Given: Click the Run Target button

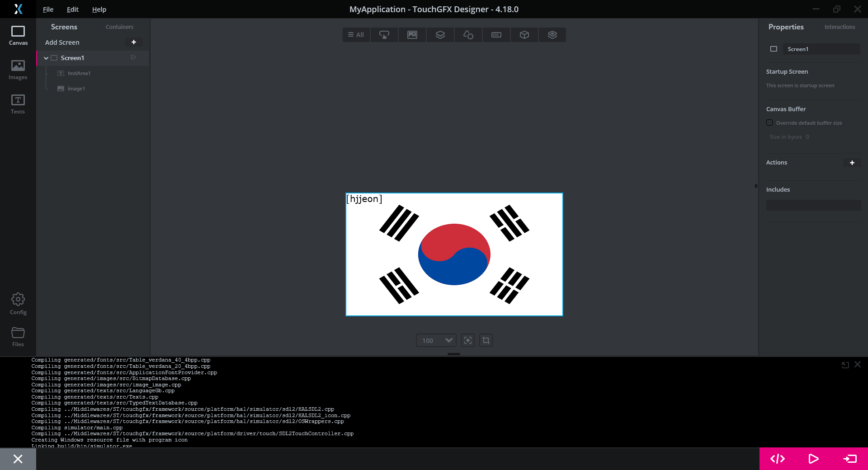Looking at the screenshot, I should click(850, 459).
